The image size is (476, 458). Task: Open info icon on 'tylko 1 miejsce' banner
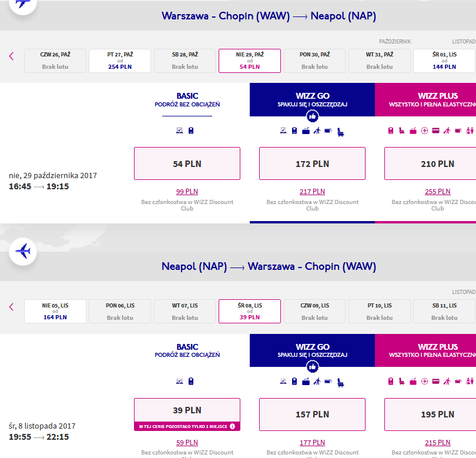tap(232, 426)
